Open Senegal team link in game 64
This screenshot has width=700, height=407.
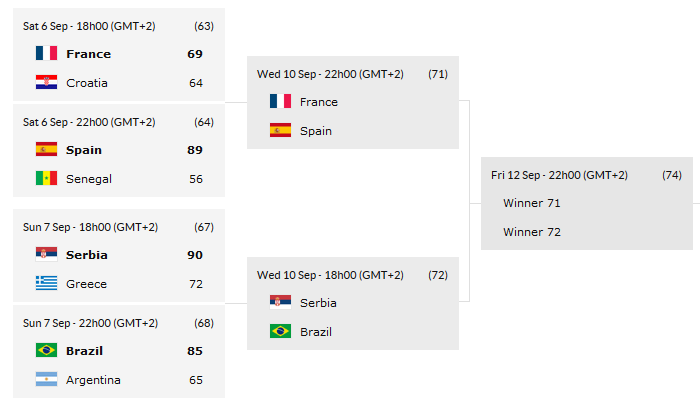[x=89, y=179]
